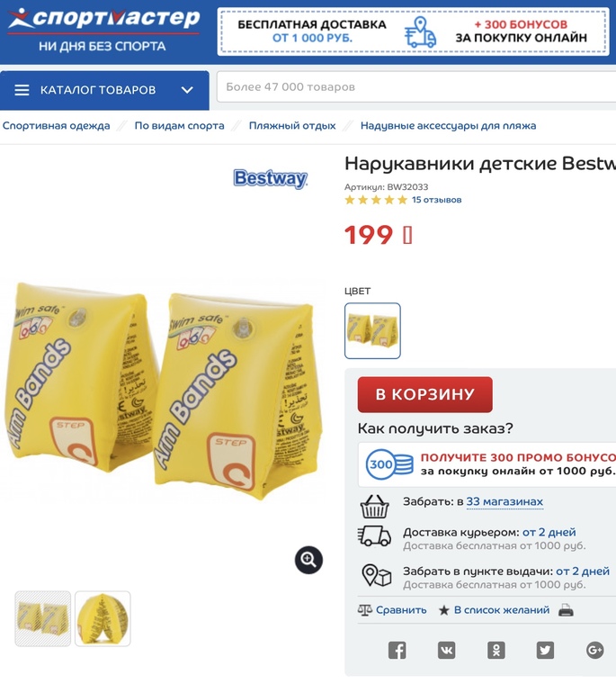Select the yellow color swatch

(x=372, y=330)
